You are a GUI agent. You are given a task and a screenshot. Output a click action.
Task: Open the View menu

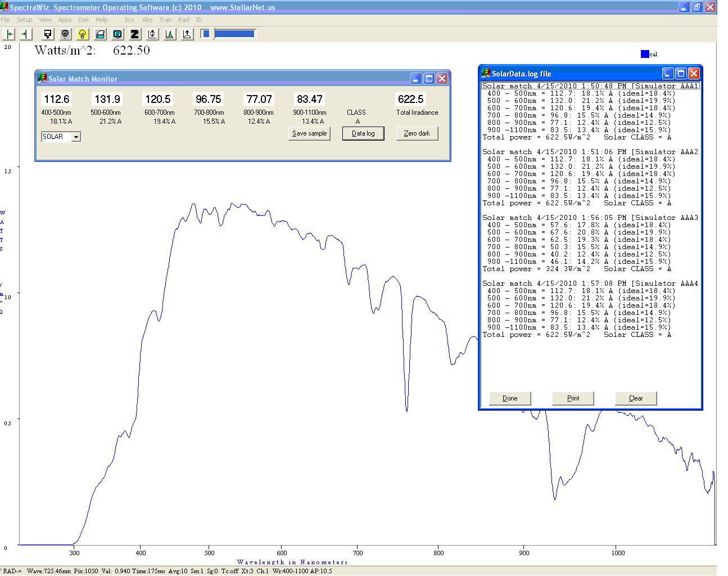coord(45,20)
